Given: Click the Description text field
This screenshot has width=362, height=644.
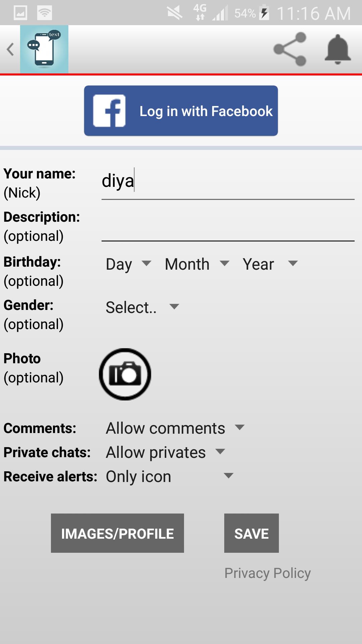Looking at the screenshot, I should pyautogui.click(x=228, y=229).
